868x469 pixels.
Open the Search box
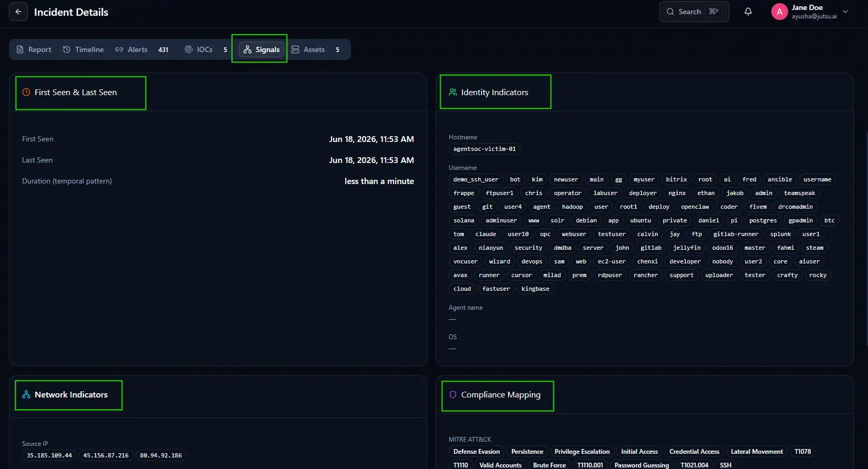tap(694, 12)
